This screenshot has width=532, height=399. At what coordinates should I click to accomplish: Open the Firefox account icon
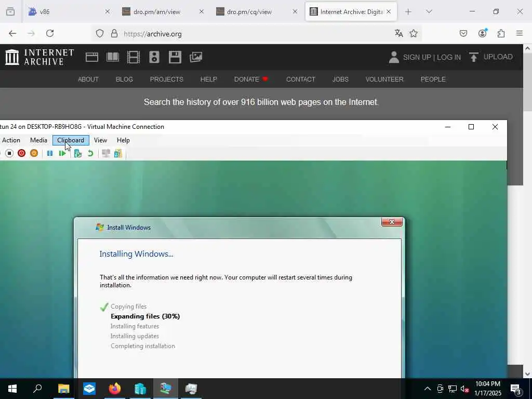[483, 33]
